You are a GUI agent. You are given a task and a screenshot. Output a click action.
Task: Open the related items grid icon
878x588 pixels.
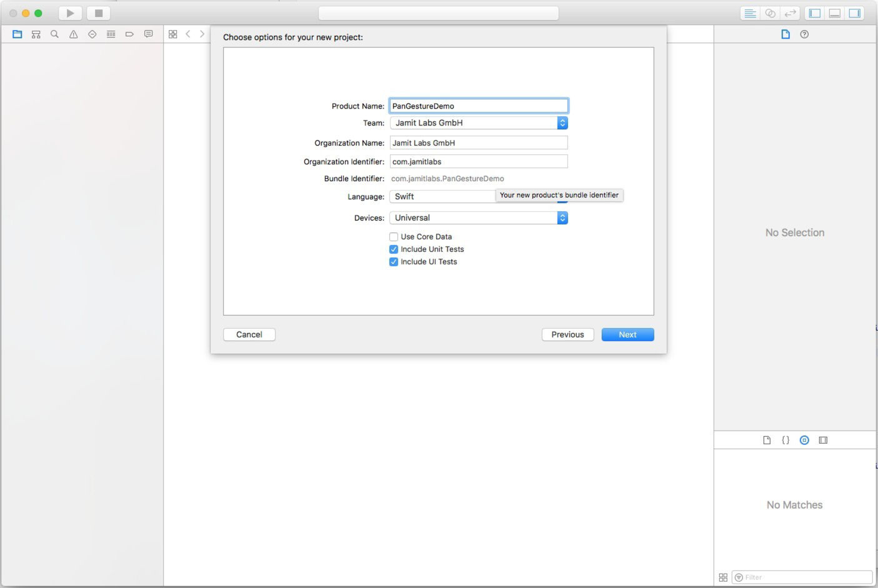[173, 34]
